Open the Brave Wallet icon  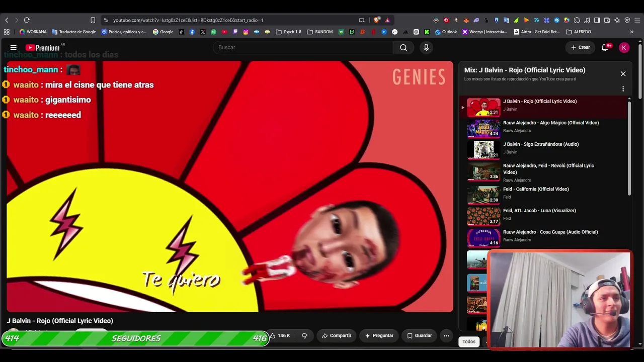tap(607, 20)
